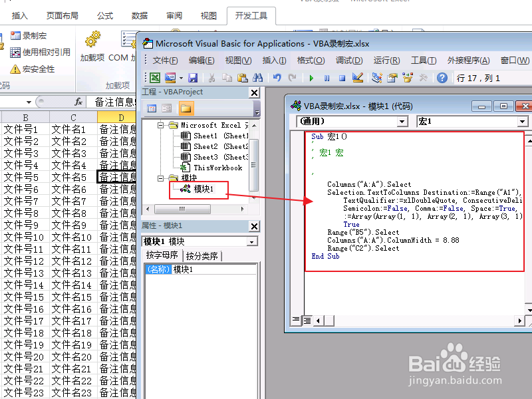Close the 工程 - VBAProject pane
532x399 pixels.
pos(254,92)
